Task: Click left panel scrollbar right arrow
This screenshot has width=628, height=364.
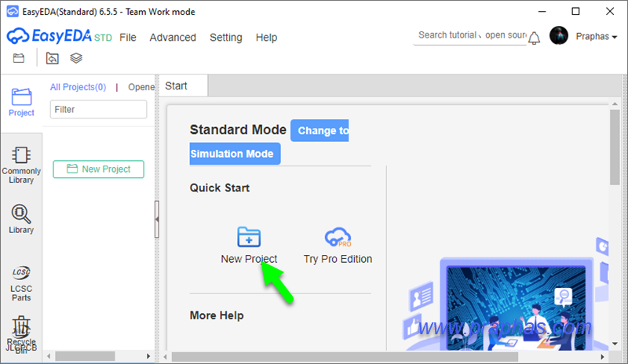Action: pos(148,356)
